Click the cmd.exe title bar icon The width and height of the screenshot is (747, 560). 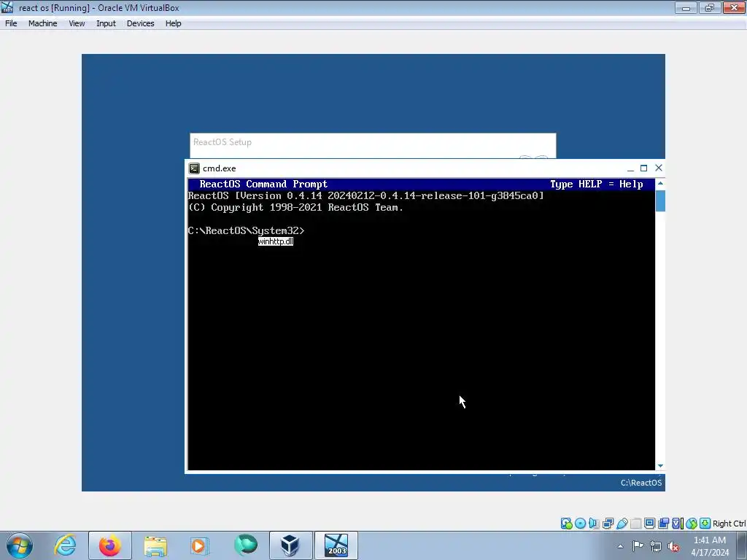point(194,168)
